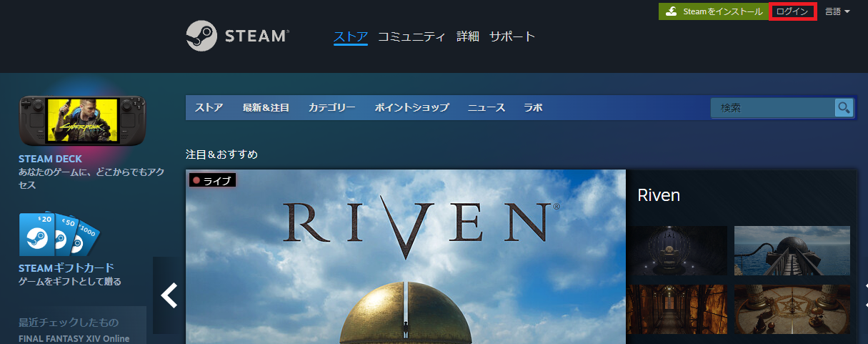The image size is (868, 344).
Task: Click the search magnifier icon
Action: pos(844,108)
